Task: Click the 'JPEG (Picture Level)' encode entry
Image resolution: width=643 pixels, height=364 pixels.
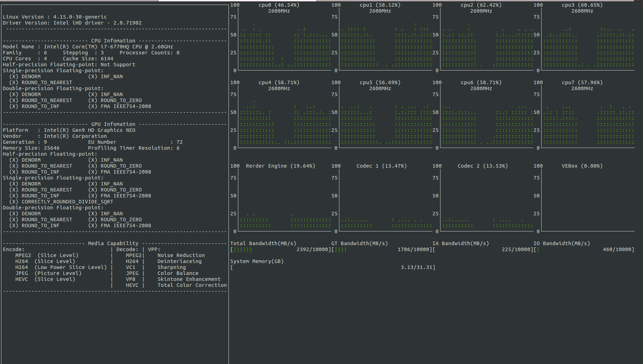Action: click(x=48, y=273)
